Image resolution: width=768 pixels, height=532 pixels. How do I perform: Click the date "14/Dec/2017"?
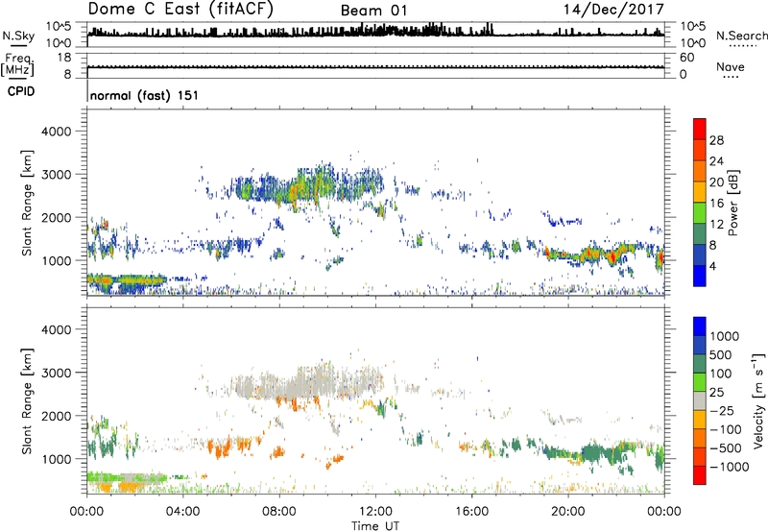click(613, 9)
